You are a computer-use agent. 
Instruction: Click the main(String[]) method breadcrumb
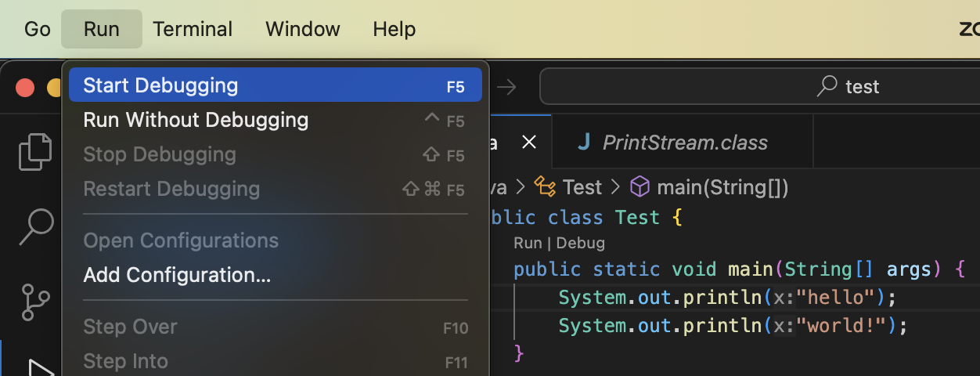(722, 187)
